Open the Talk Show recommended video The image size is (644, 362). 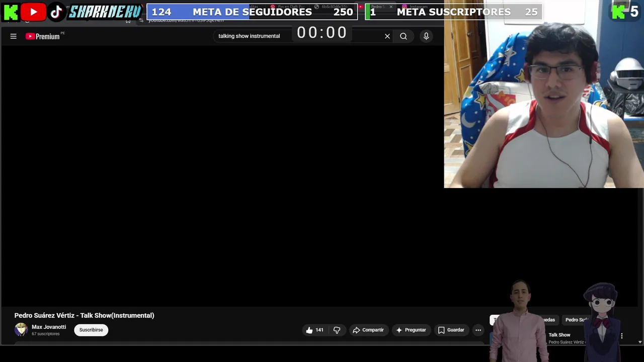559,335
